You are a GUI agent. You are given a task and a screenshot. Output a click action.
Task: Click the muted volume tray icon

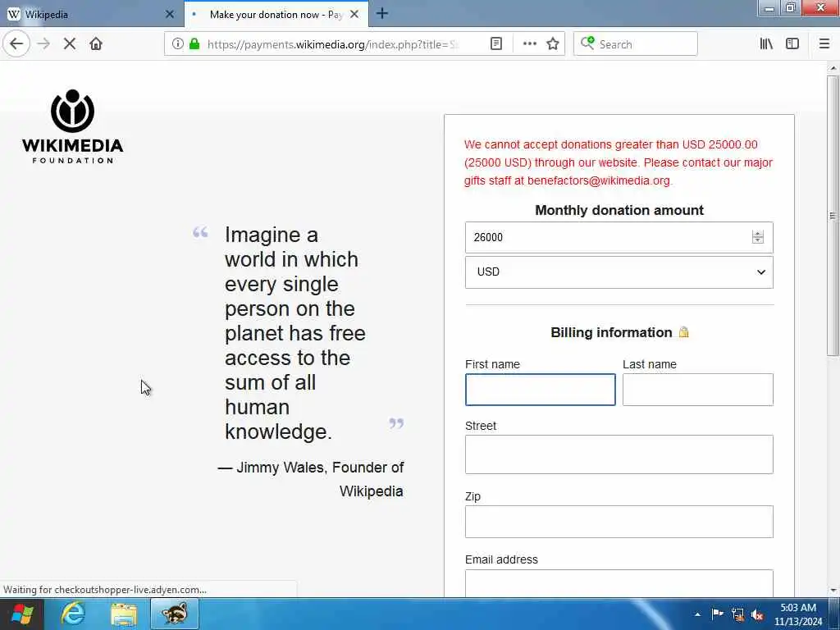coord(757,614)
